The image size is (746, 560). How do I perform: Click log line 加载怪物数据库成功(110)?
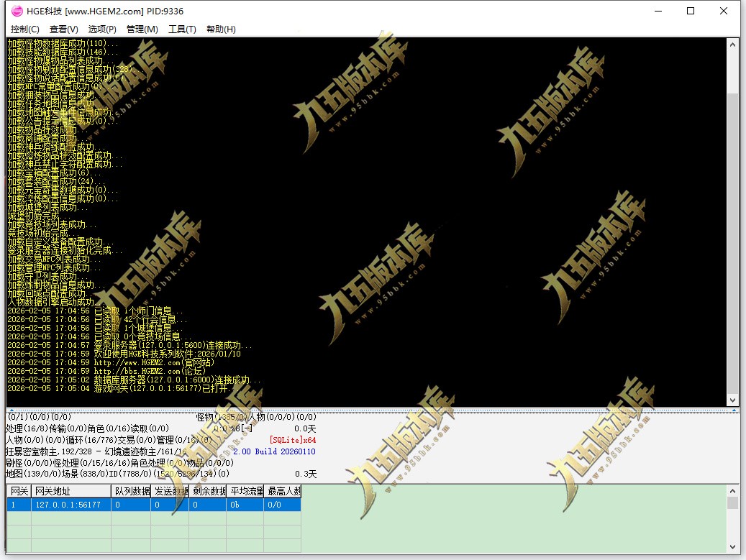point(63,43)
